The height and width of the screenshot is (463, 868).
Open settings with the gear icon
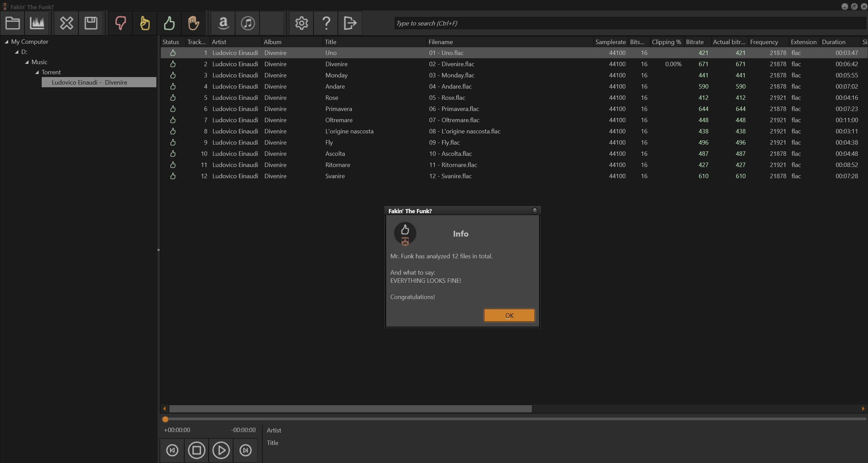tap(302, 23)
